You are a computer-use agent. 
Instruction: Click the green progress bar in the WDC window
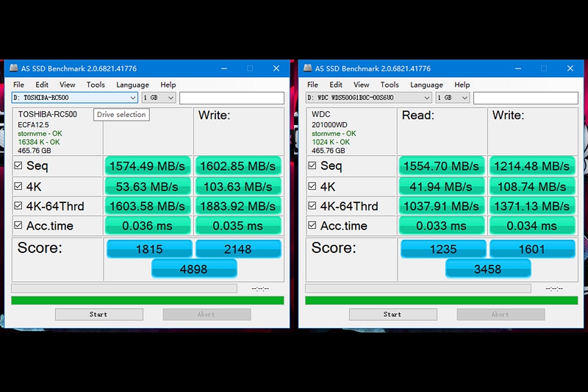[442, 300]
